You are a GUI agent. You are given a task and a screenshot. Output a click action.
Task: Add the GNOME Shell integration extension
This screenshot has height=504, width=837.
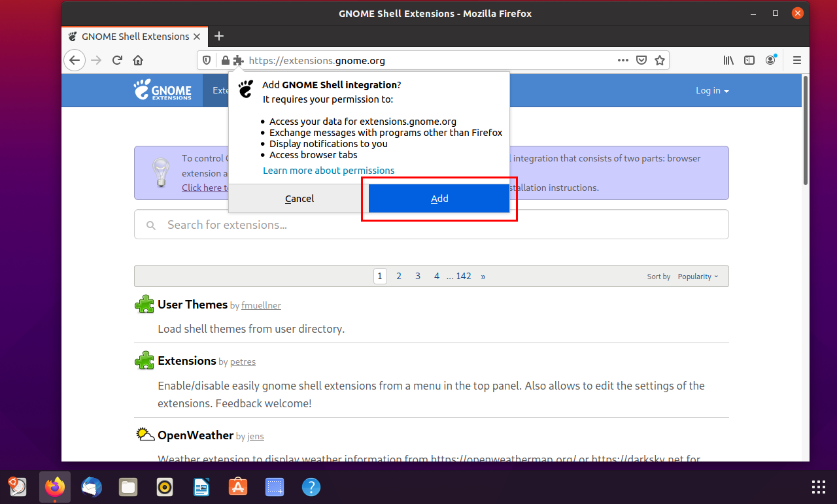439,199
